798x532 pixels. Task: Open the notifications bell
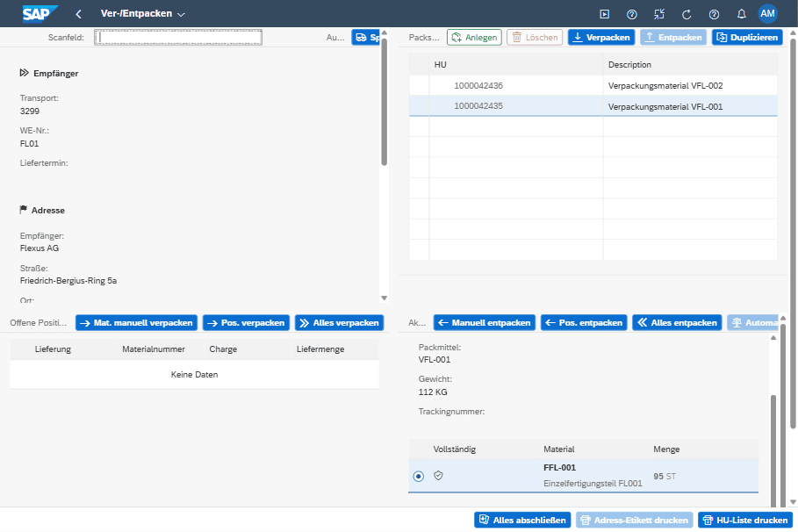[x=742, y=14]
